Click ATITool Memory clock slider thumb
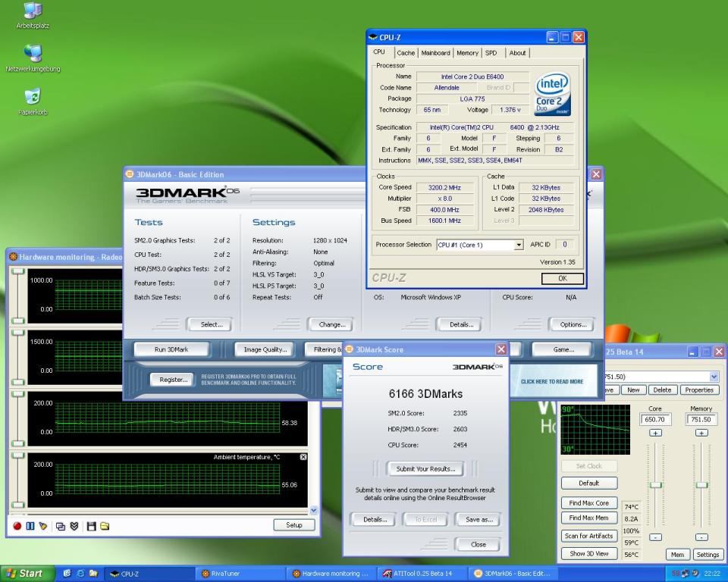 701,485
